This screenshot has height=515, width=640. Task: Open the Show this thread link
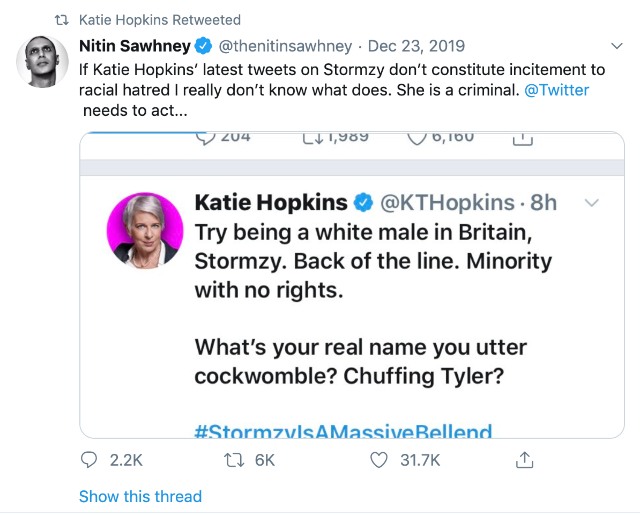pyautogui.click(x=140, y=496)
